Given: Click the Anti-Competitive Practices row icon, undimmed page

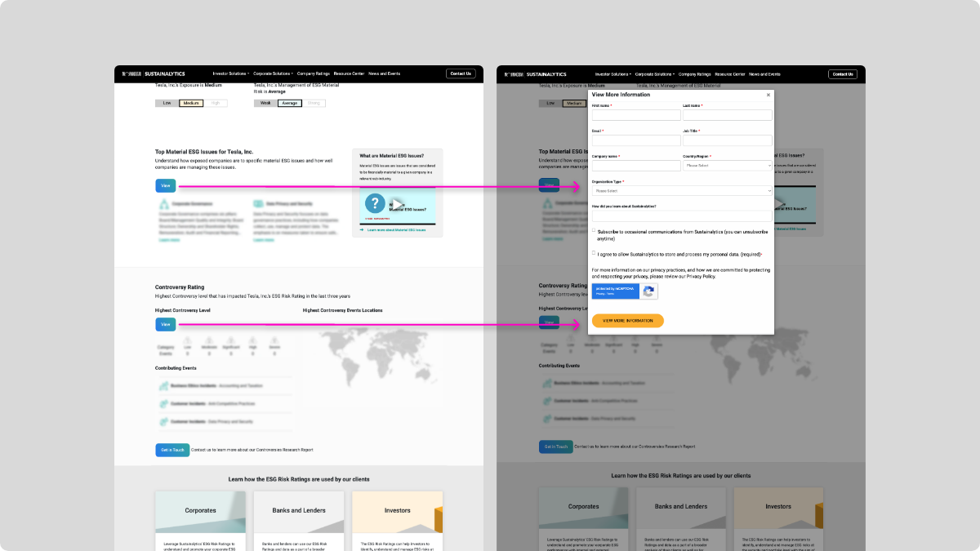Looking at the screenshot, I should click(163, 403).
